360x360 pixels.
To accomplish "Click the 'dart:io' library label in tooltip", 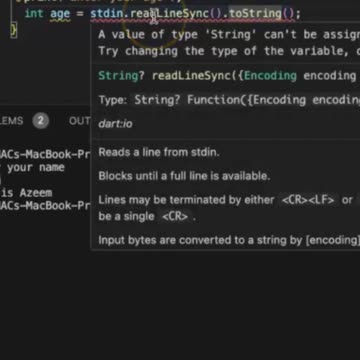I will click(115, 124).
